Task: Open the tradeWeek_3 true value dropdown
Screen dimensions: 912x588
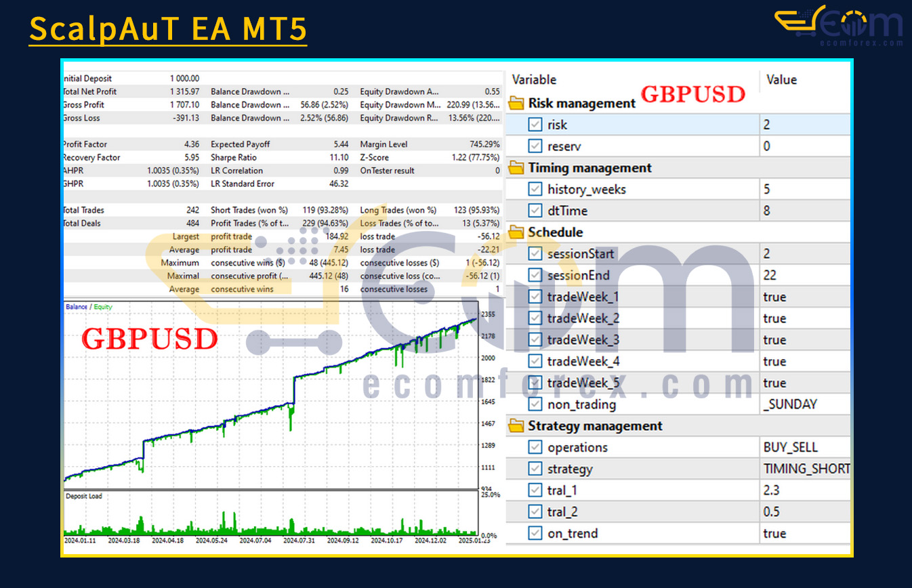Action: [x=805, y=340]
